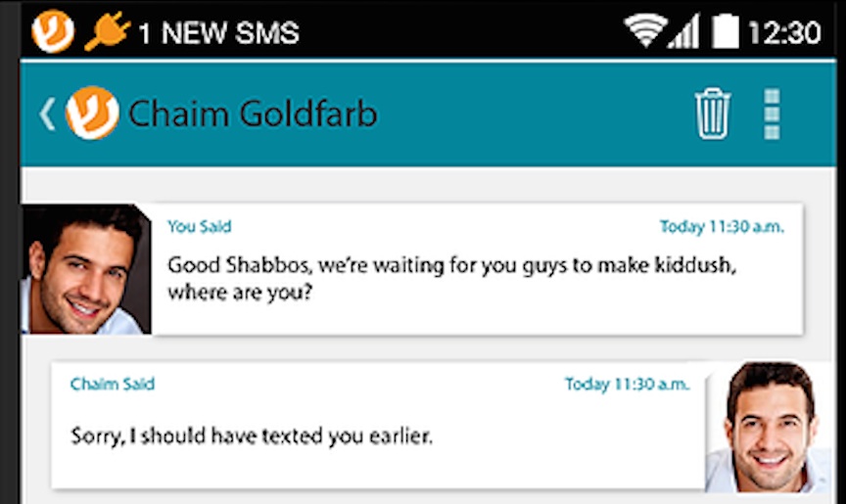This screenshot has height=504, width=846.
Task: Select the 'Good Shabbos' message text
Action: (452, 279)
